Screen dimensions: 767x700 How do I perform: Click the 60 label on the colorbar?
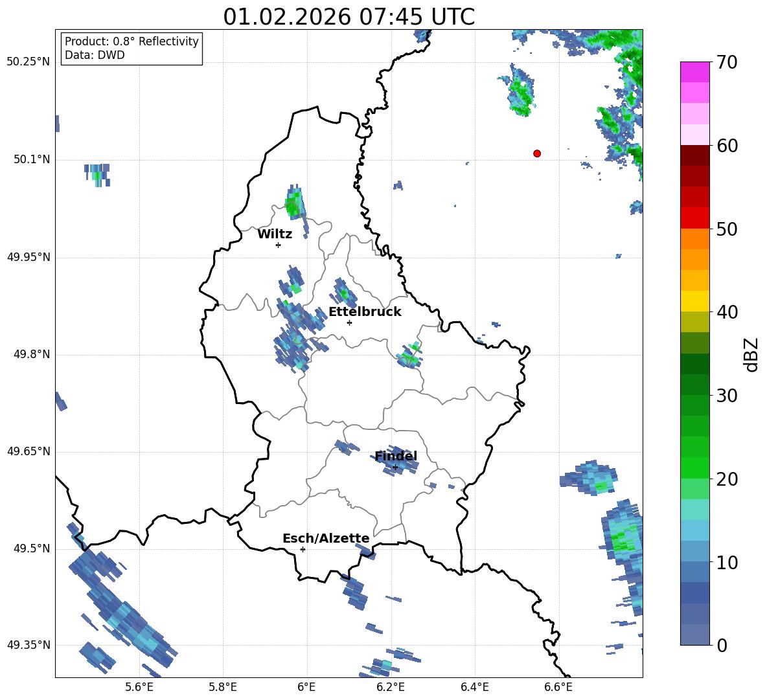pyautogui.click(x=727, y=146)
